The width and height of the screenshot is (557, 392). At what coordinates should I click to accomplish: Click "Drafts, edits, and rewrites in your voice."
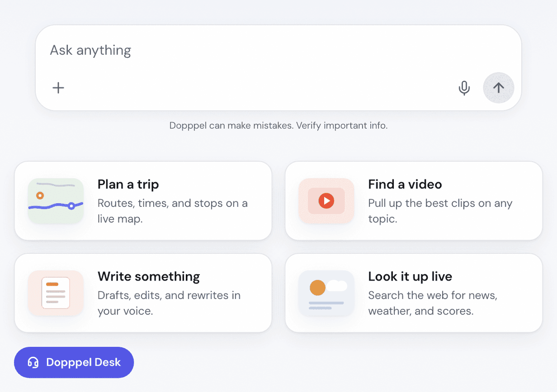click(169, 303)
